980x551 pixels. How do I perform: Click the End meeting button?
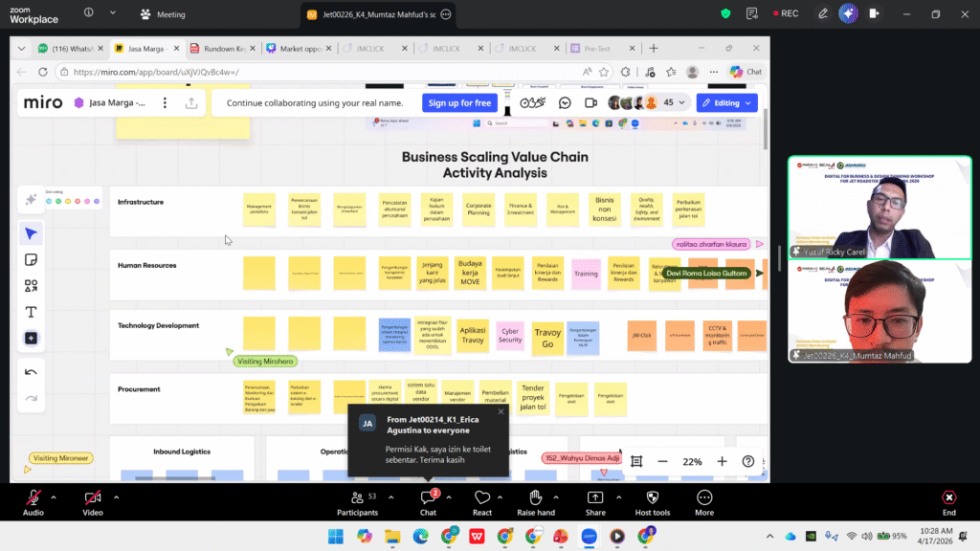948,503
